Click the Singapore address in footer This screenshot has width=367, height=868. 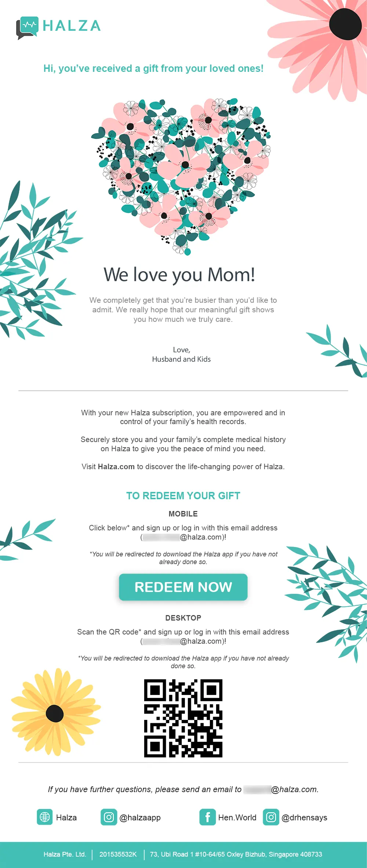pos(236,854)
